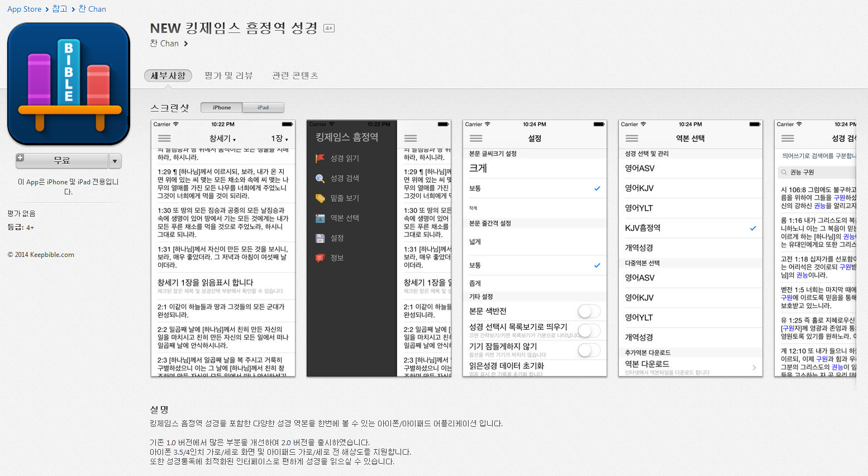This screenshot has height=476, width=868.
Task: Click 작게 font size option
Action: click(x=535, y=208)
